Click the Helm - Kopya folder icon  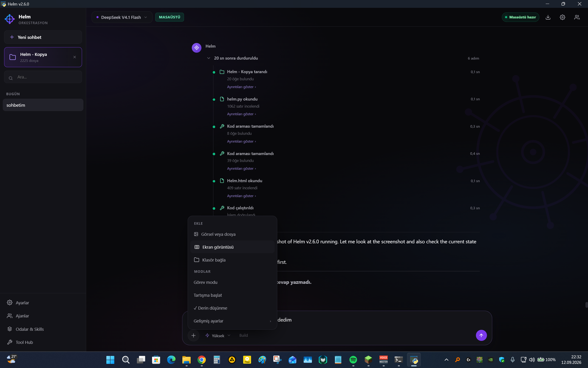click(x=13, y=57)
